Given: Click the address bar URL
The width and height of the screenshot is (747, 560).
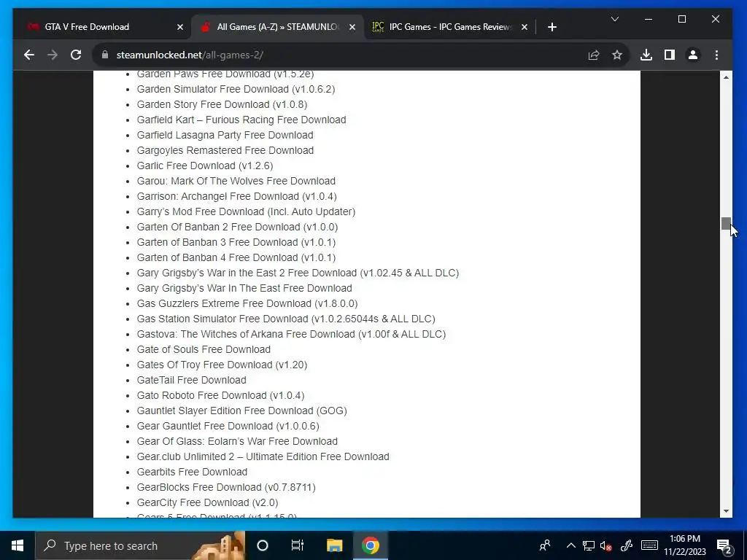Looking at the screenshot, I should [x=190, y=55].
